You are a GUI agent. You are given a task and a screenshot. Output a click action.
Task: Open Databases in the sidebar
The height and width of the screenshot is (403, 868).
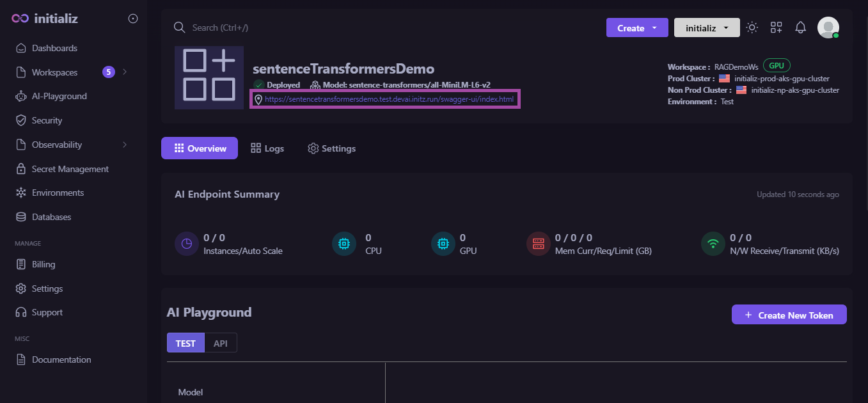(51, 217)
